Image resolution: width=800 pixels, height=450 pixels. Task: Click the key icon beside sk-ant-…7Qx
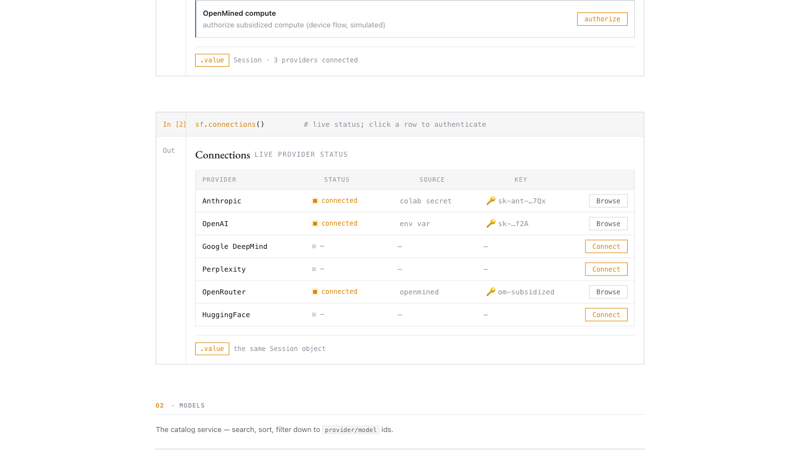coord(491,201)
